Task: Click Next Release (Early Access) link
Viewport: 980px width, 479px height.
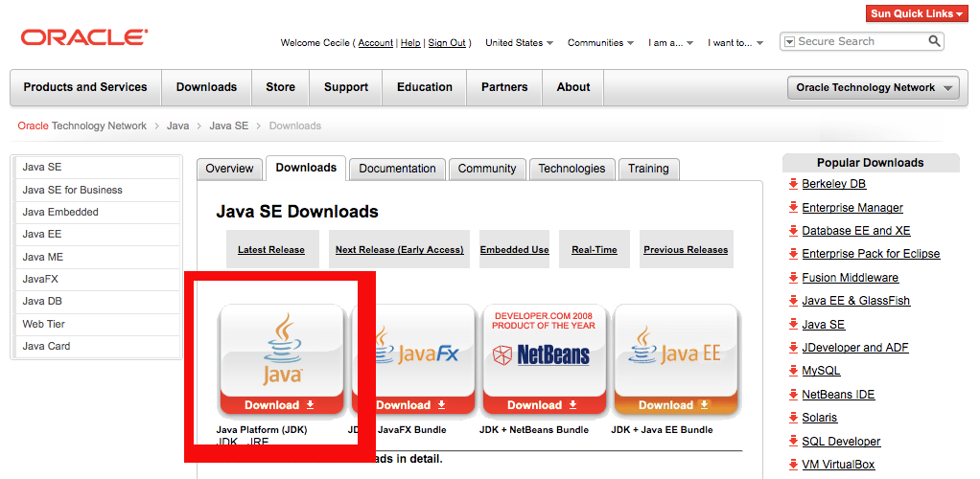Action: (x=399, y=250)
